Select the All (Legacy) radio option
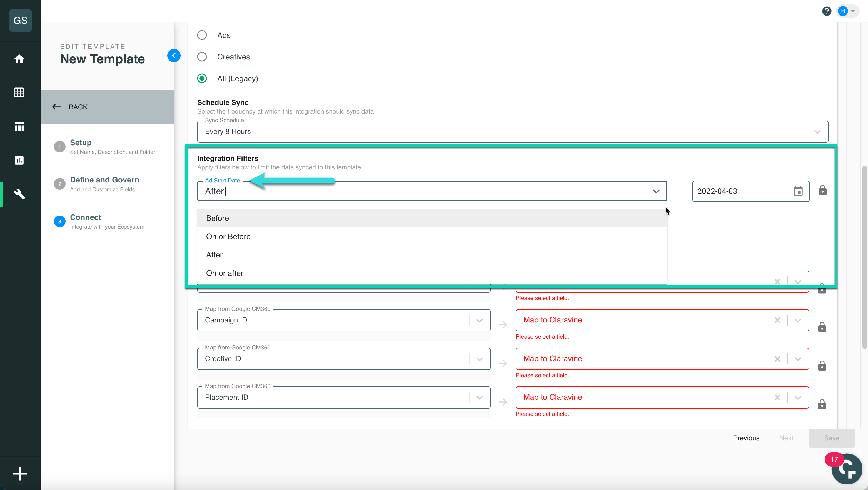The height and width of the screenshot is (490, 868). point(202,78)
